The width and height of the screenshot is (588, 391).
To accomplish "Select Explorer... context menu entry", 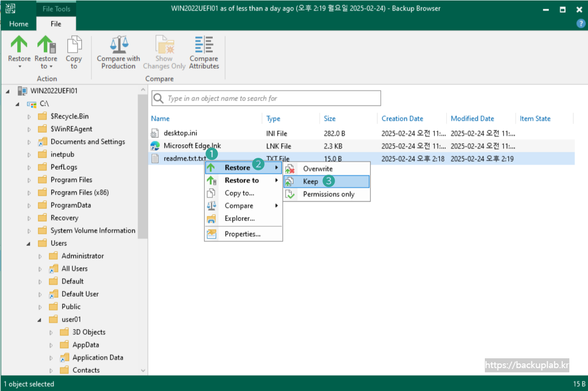I will click(243, 218).
